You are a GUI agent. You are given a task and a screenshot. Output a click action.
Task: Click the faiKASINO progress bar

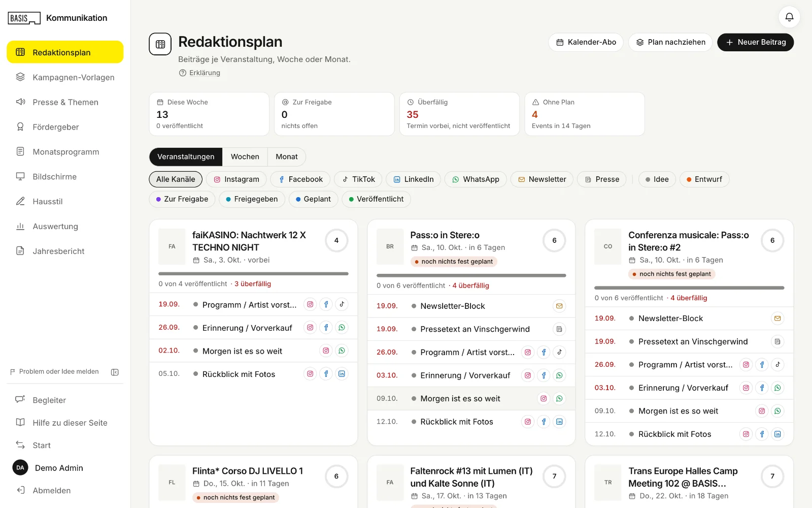(x=253, y=274)
